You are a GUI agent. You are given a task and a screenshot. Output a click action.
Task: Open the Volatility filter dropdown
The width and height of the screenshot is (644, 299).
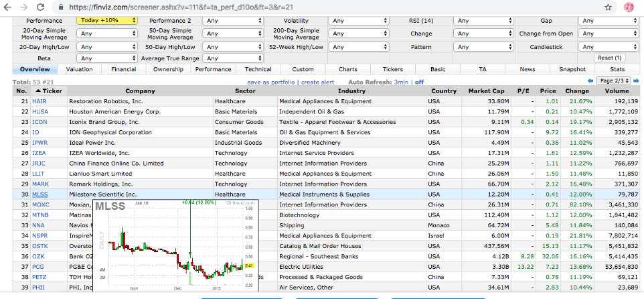click(x=359, y=21)
